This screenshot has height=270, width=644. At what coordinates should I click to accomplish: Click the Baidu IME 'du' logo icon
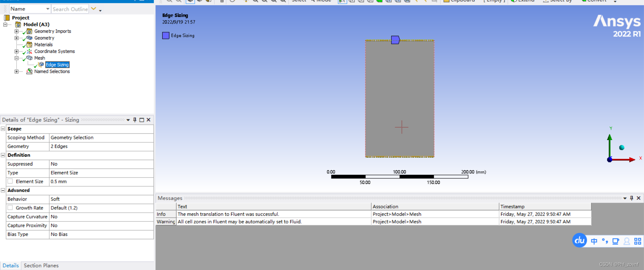point(579,240)
